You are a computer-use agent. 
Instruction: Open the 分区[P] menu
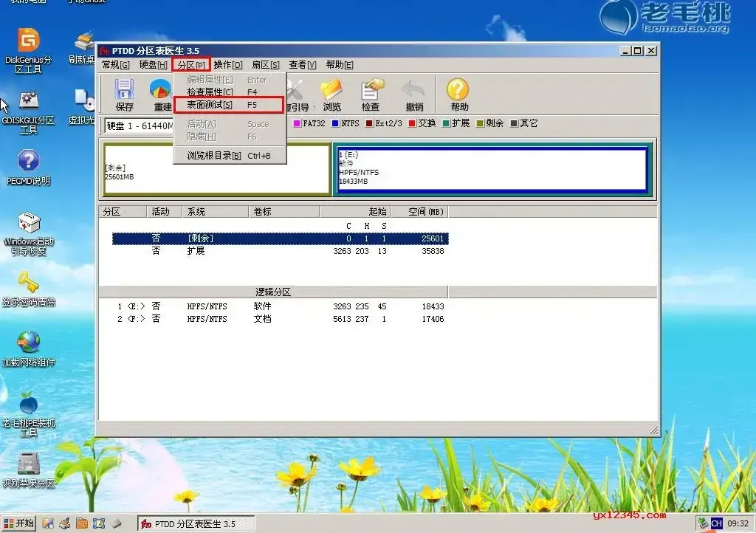point(191,64)
